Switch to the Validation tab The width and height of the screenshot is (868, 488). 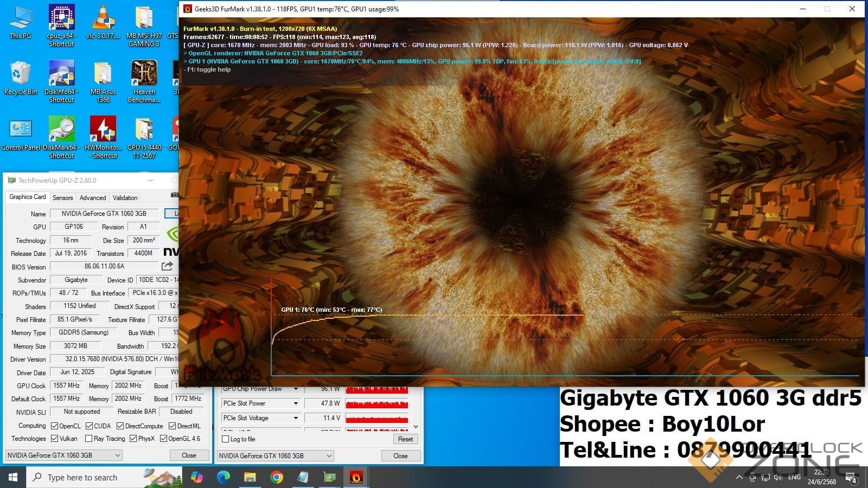tap(125, 198)
